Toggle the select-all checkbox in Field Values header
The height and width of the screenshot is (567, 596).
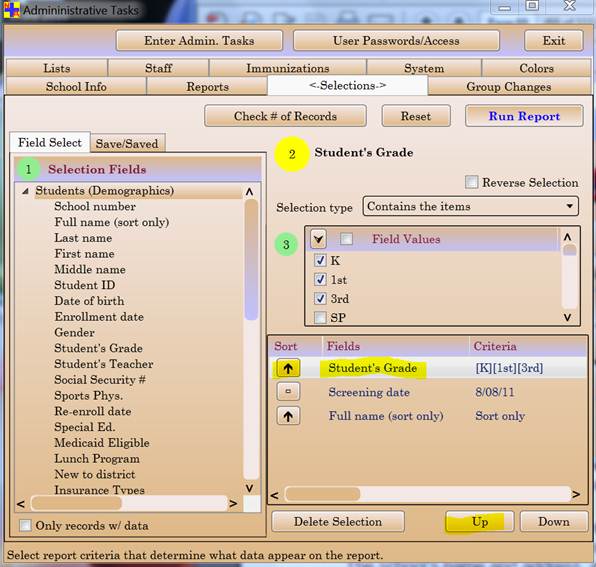[346, 239]
